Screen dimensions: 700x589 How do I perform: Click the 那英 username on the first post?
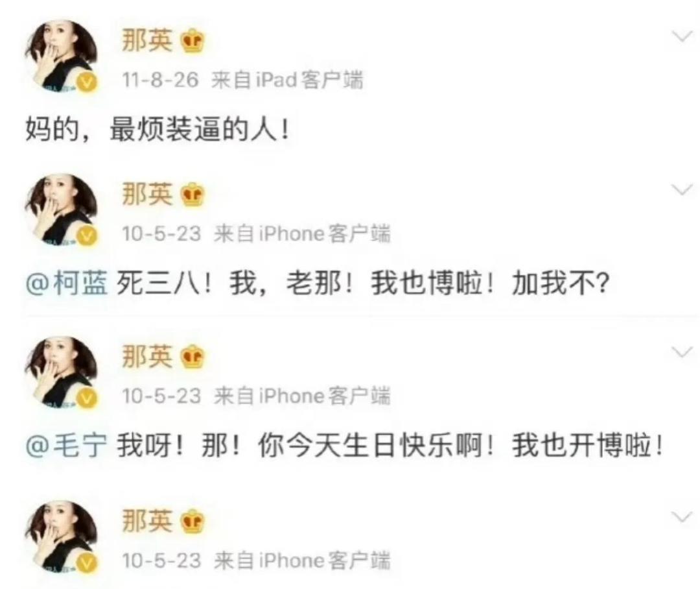pyautogui.click(x=147, y=41)
